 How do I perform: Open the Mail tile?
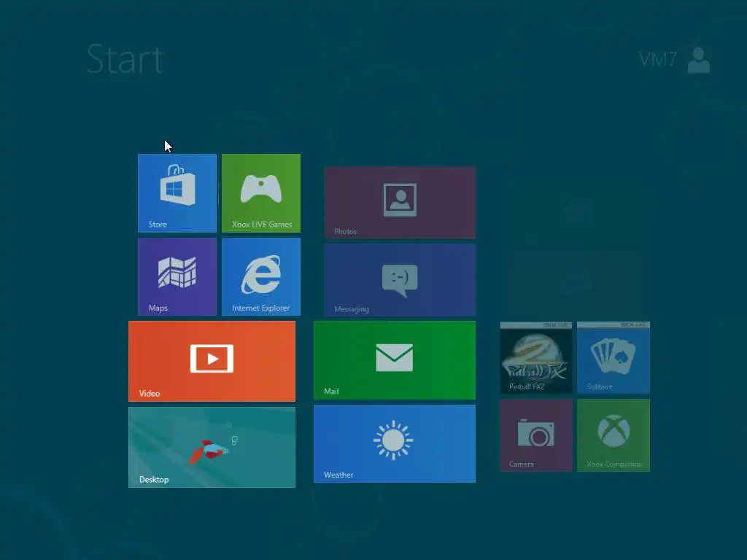point(395,360)
